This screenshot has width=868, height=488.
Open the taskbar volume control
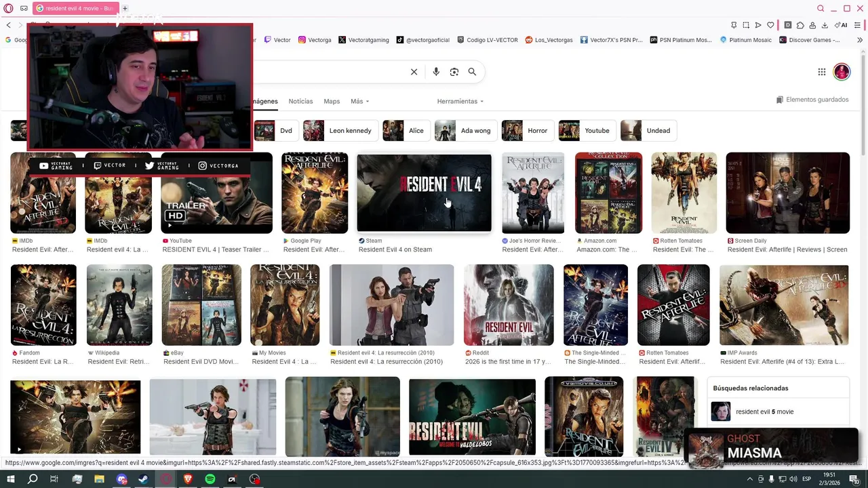click(x=793, y=479)
